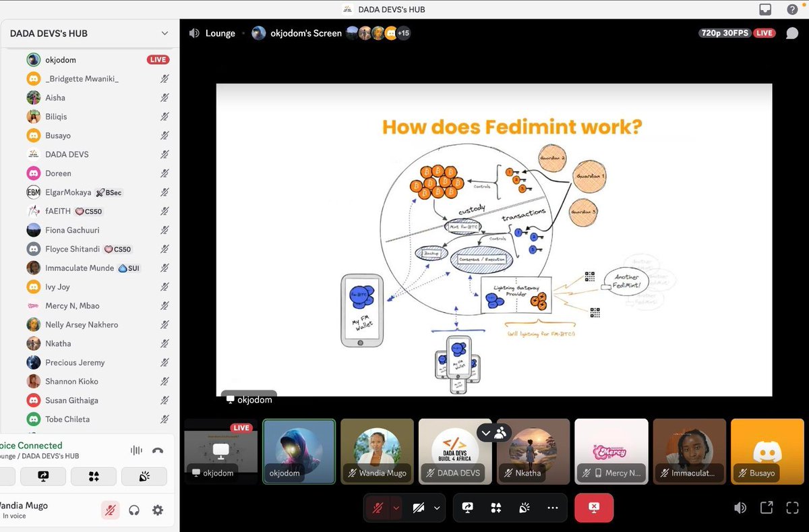Open the 720p 30FPS LIVE quality badge
The image size is (809, 532).
[x=737, y=33]
